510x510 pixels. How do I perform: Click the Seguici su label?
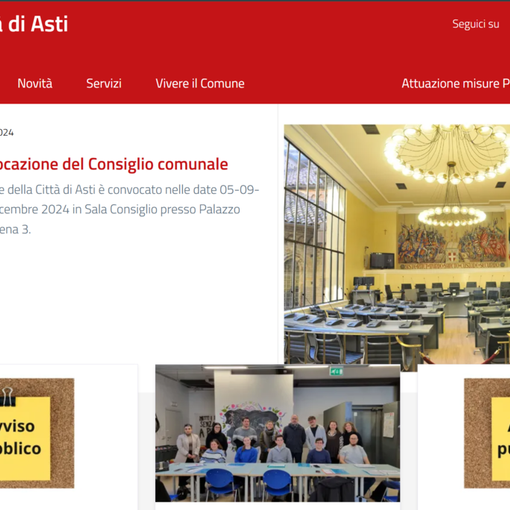click(x=476, y=24)
